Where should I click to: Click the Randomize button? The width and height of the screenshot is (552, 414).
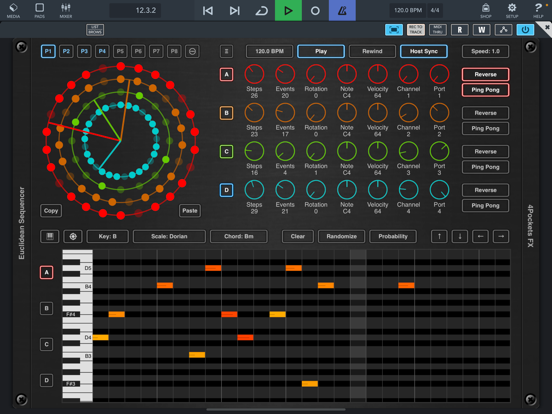[x=341, y=236]
